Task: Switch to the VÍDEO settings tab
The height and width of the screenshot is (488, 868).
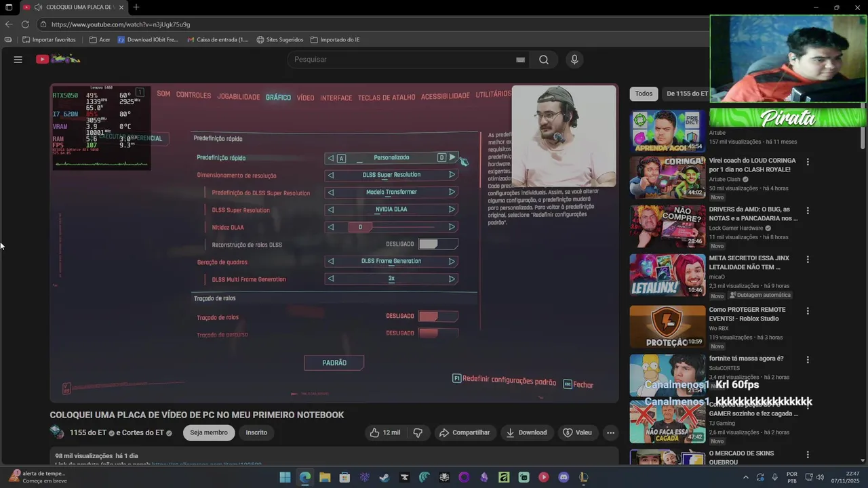Action: [x=305, y=98]
